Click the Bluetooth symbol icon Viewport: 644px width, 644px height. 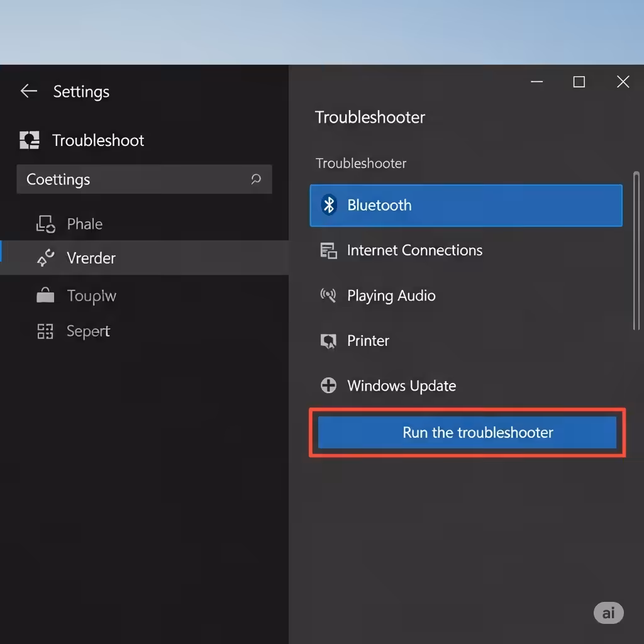(328, 205)
